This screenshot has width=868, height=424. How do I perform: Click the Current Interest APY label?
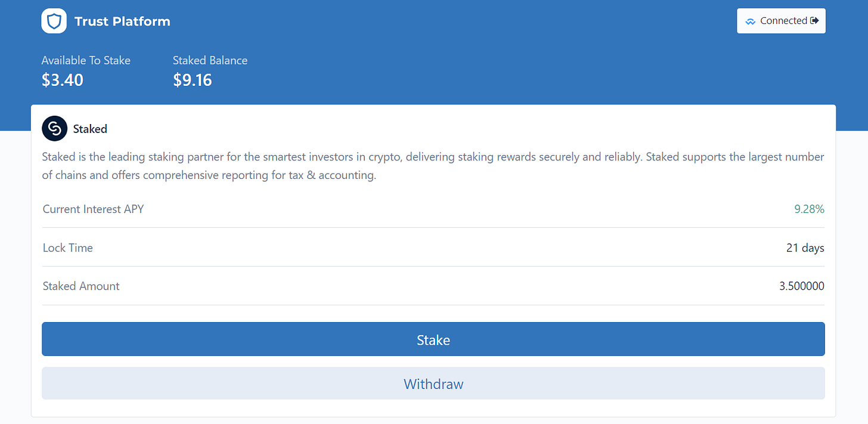(x=93, y=209)
